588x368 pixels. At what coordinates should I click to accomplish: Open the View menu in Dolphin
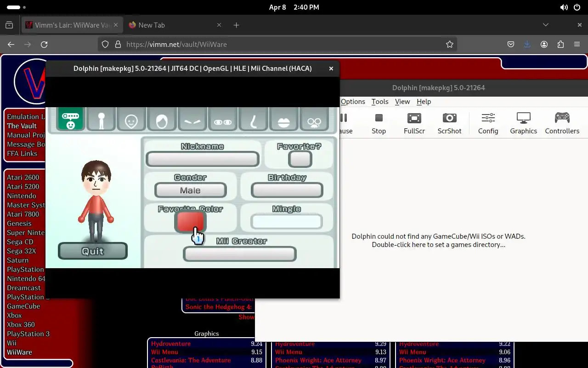coord(402,102)
